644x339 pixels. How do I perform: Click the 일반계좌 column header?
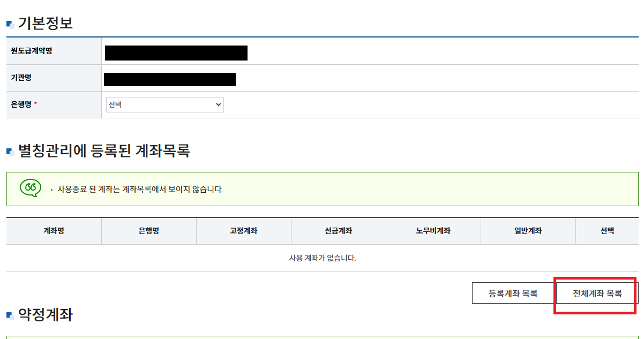coord(528,231)
